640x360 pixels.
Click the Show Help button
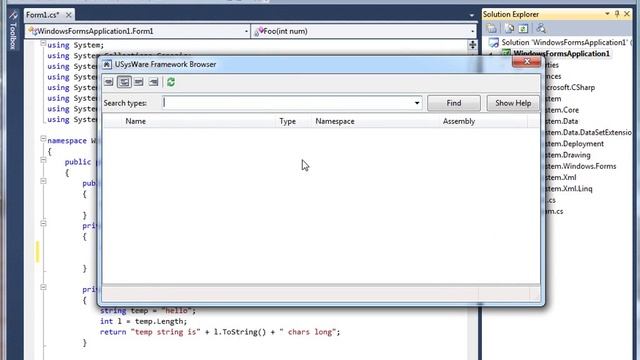pos(513,103)
